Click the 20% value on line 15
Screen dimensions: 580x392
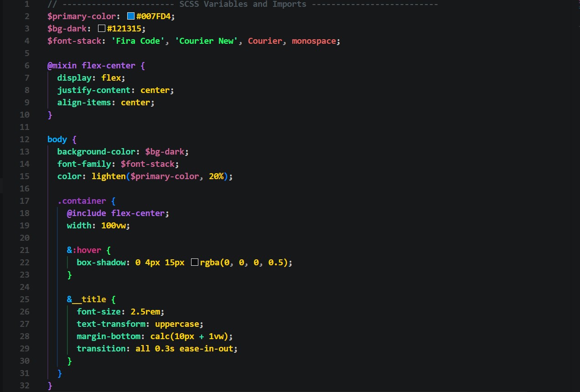tap(217, 176)
